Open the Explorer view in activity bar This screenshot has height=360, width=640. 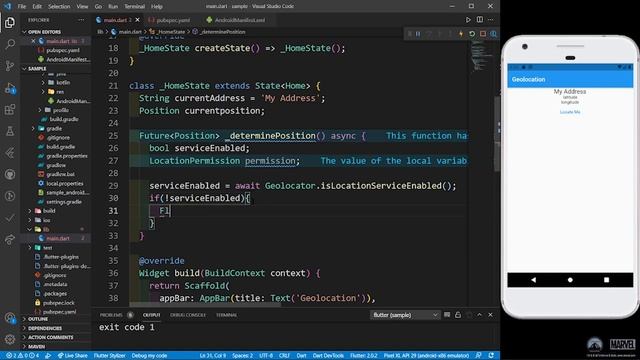coord(10,22)
